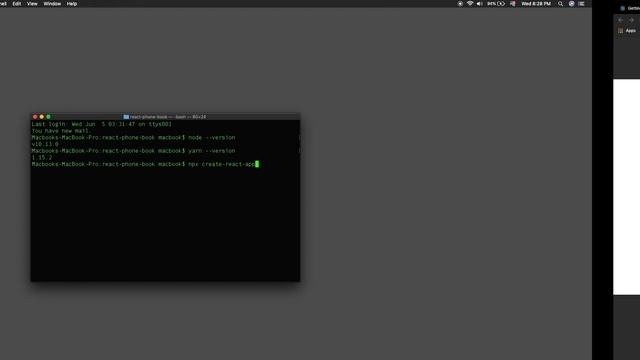Close the Terminal window with red button
The image size is (640, 360).
click(x=35, y=117)
